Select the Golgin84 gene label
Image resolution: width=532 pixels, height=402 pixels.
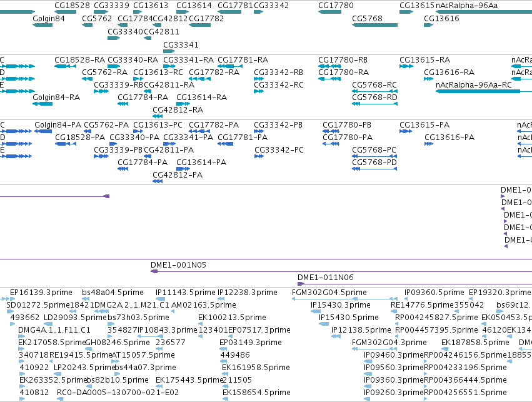(49, 18)
